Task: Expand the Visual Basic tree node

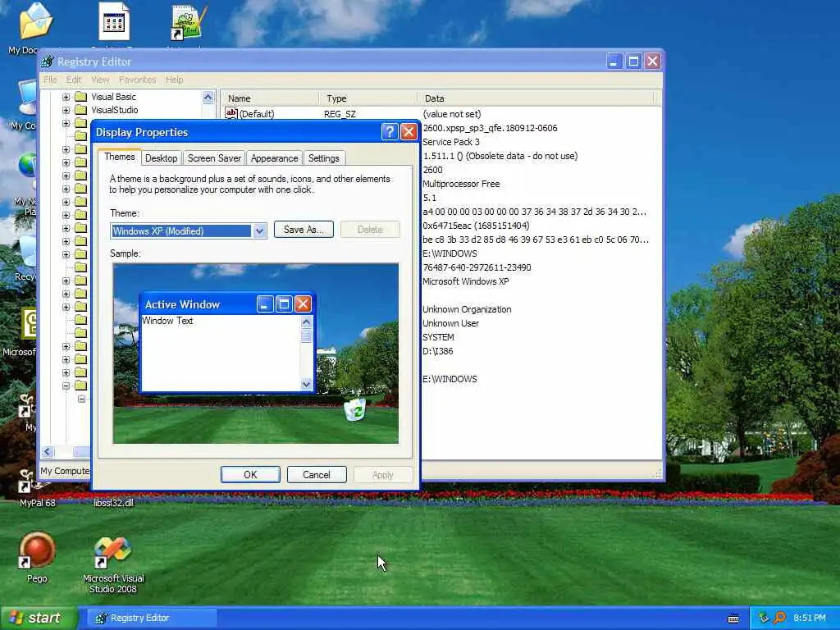Action: tap(66, 97)
